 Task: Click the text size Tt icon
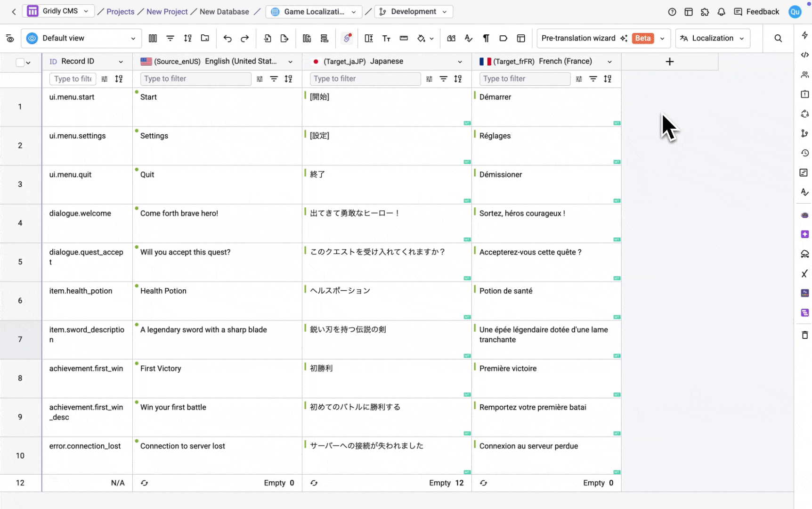tap(386, 38)
